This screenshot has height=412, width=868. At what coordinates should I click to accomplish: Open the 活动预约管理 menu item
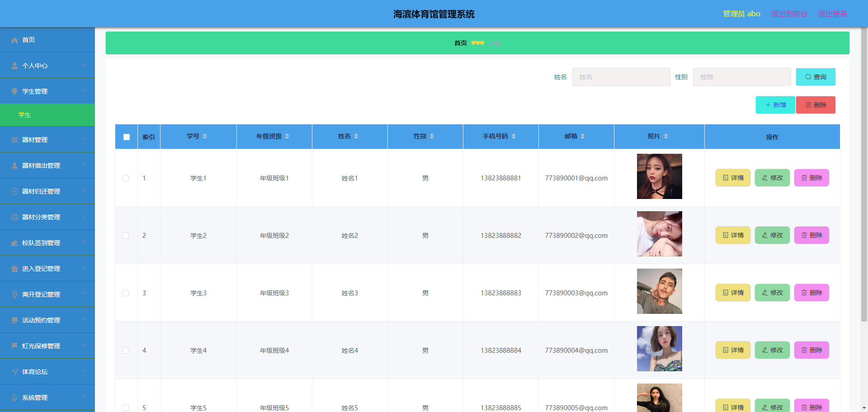pos(47,321)
